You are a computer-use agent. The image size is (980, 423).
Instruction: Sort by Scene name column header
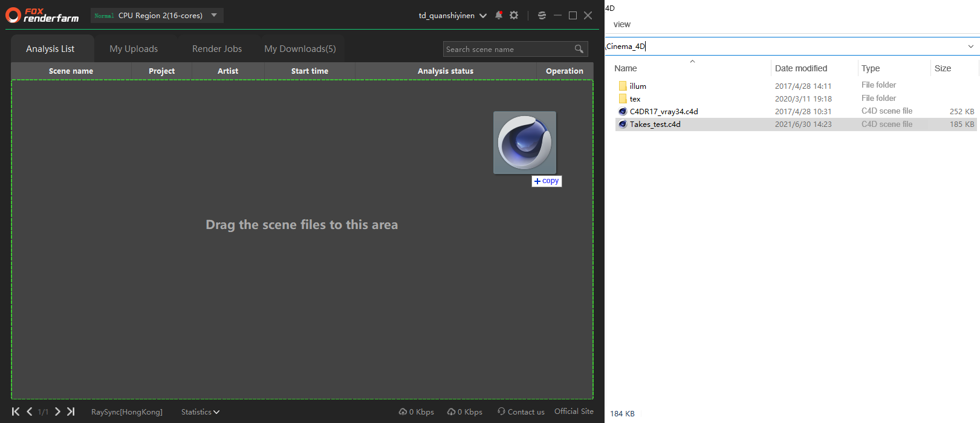71,71
